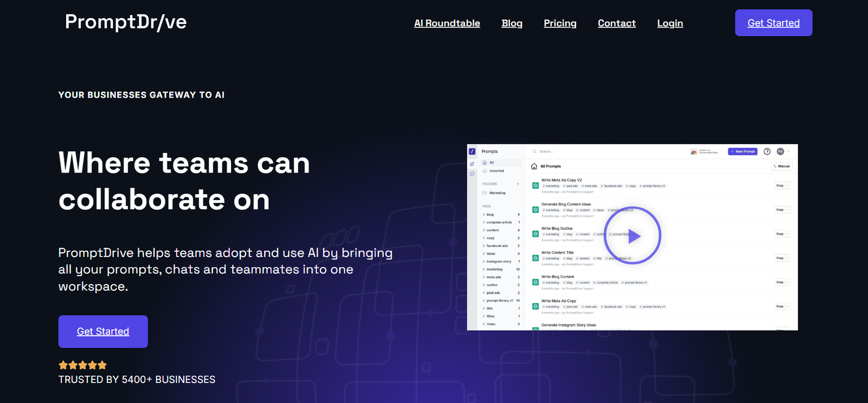Expand Copy dropdown arrow for Write Blog Outline
The height and width of the screenshot is (403, 868).
tap(788, 234)
